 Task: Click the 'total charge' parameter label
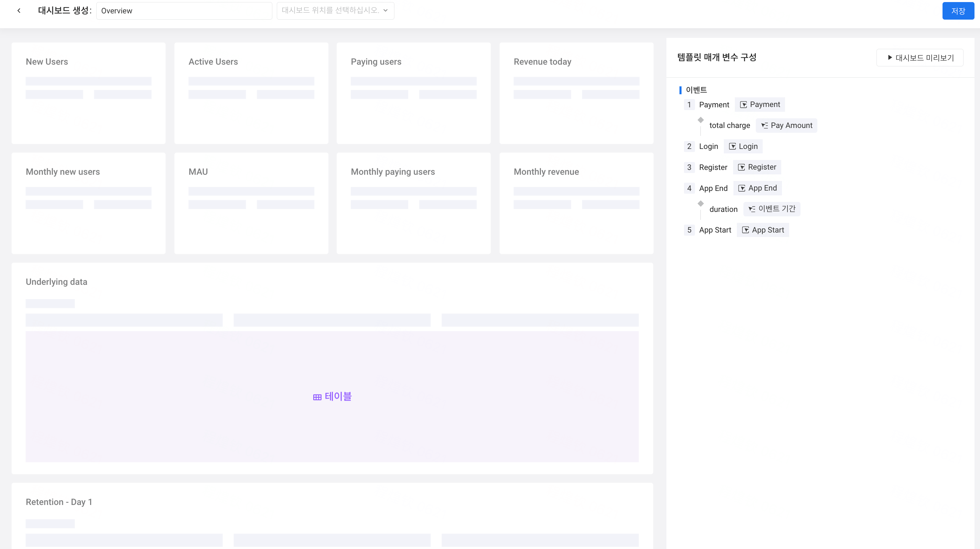pos(730,126)
